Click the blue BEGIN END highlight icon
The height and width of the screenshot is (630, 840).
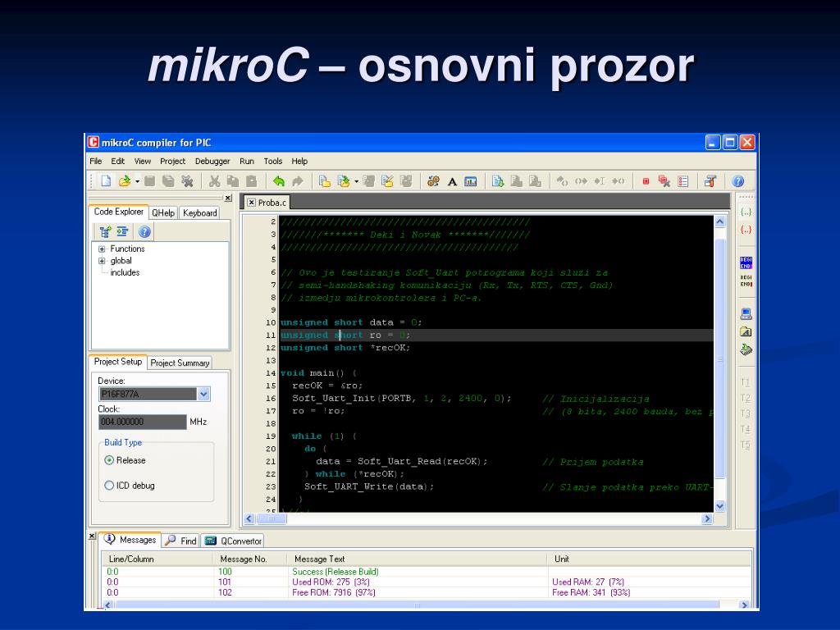coord(746,263)
